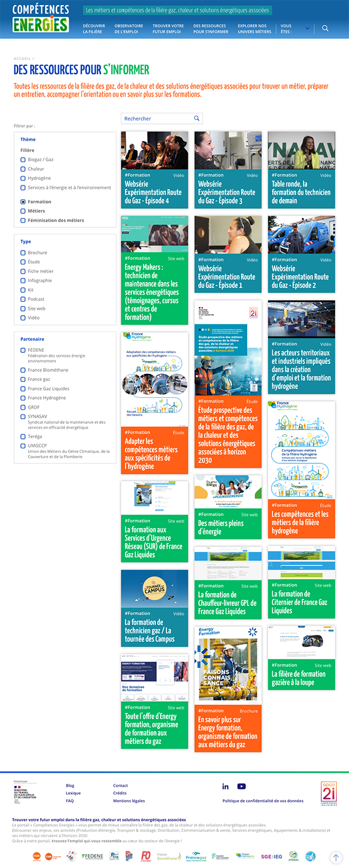Open the Blog footer link
Screen dimensions: 349x868
coord(70,785)
